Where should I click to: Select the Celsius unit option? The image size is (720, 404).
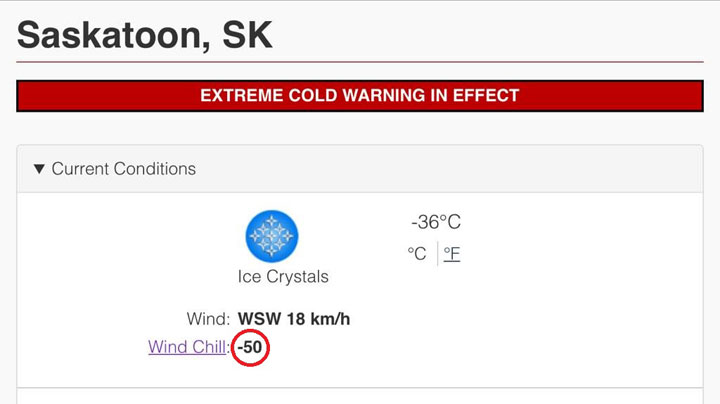pyautogui.click(x=417, y=253)
